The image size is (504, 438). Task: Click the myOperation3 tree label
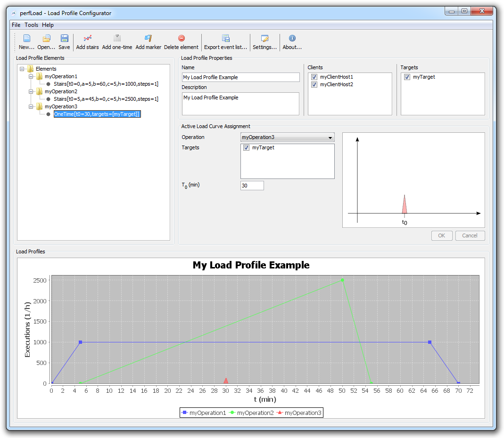(x=61, y=106)
